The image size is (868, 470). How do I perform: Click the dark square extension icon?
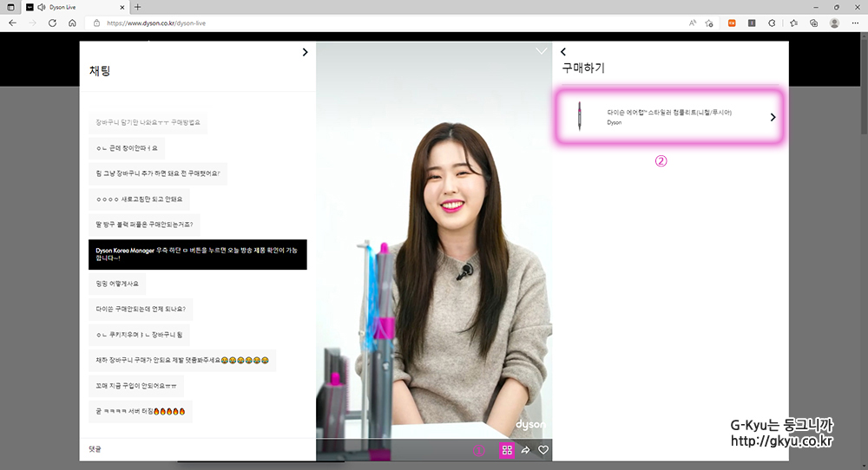(x=752, y=23)
